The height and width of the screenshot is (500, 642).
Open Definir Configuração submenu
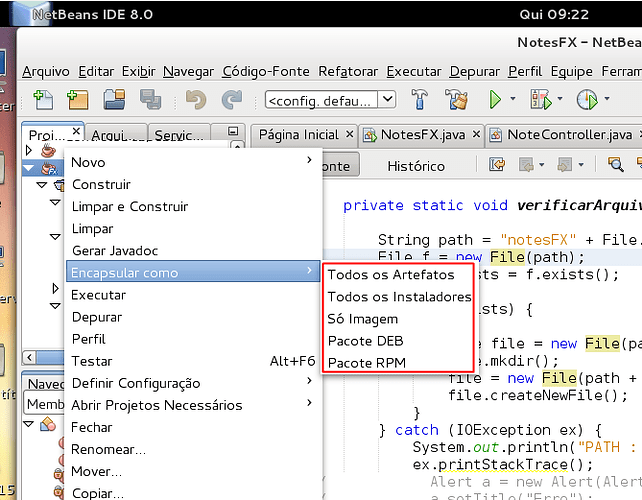click(x=192, y=383)
